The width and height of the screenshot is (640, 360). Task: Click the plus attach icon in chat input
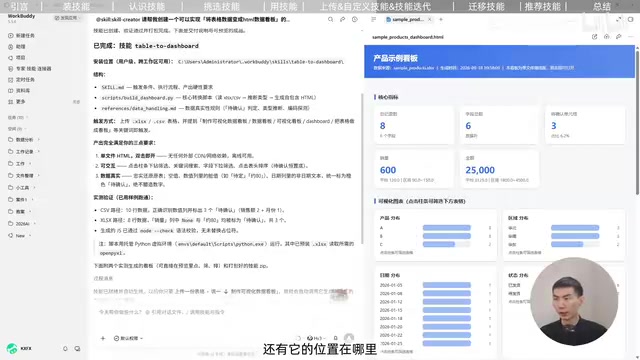pyautogui.click(x=103, y=338)
